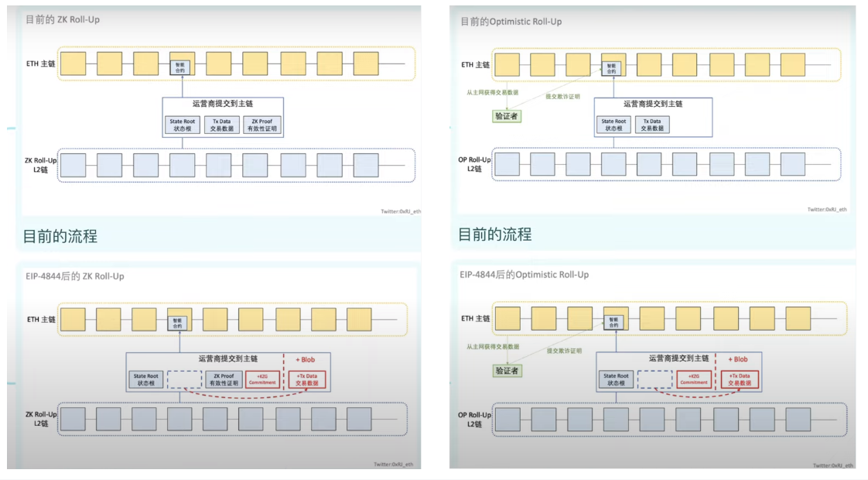Select 'State Root 状态根' box in current Optimistic Roll-Up diagram
Image resolution: width=868 pixels, height=480 pixels.
click(613, 125)
